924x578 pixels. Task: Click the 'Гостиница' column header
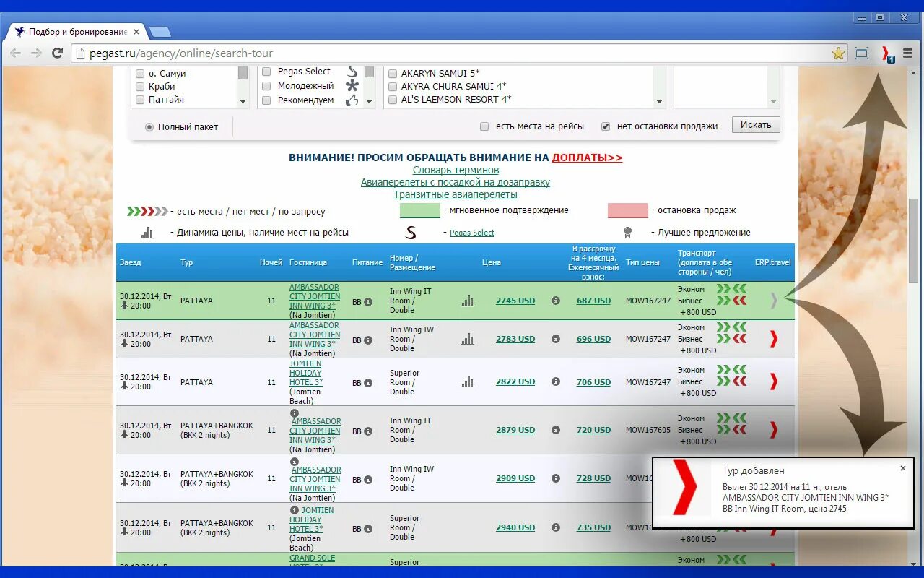[308, 262]
